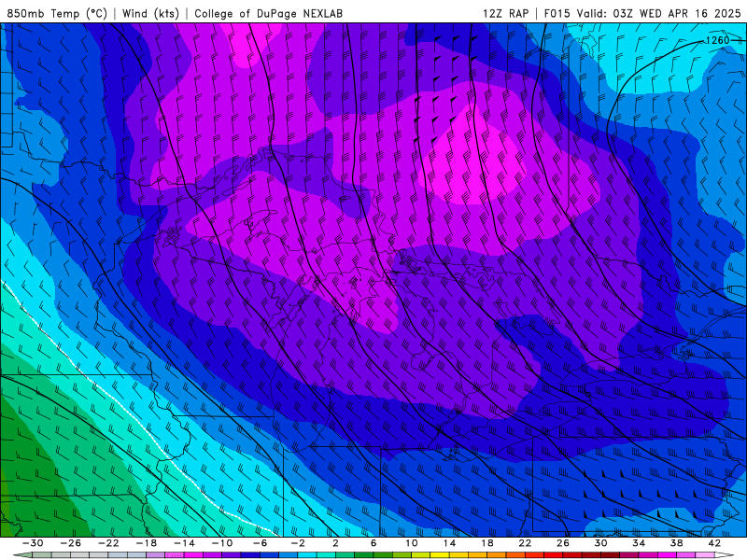Image resolution: width=747 pixels, height=560 pixels.
Task: Select the 14 legend value
Action: (449, 543)
